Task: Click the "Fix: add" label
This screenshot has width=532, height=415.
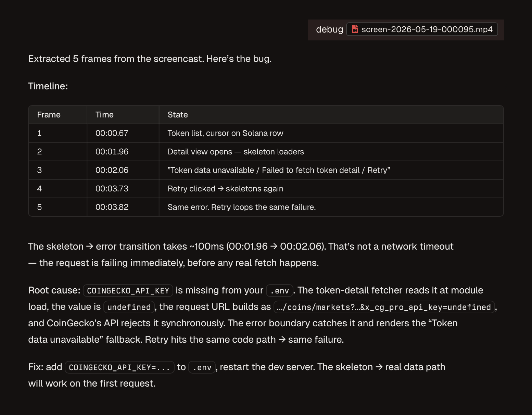Action: click(45, 367)
